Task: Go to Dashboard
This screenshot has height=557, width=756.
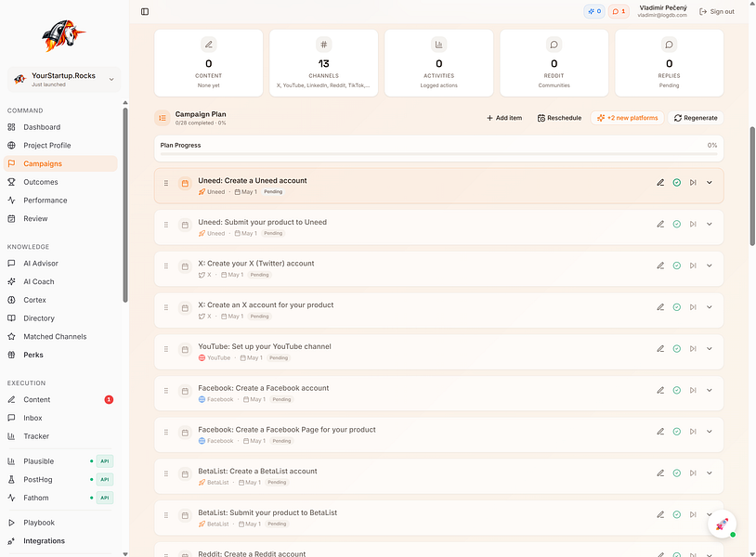Action: [x=60, y=127]
